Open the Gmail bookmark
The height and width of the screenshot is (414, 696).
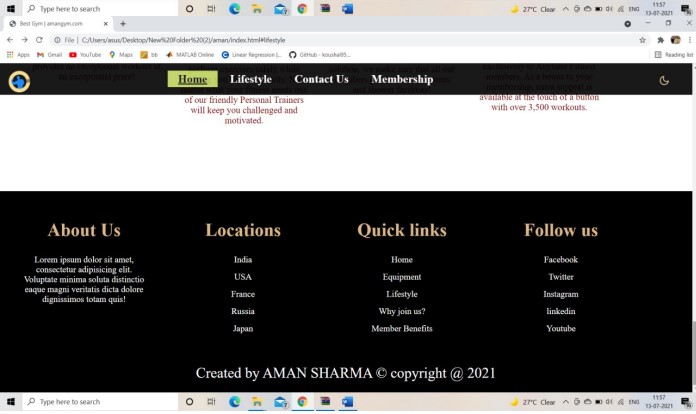49,55
